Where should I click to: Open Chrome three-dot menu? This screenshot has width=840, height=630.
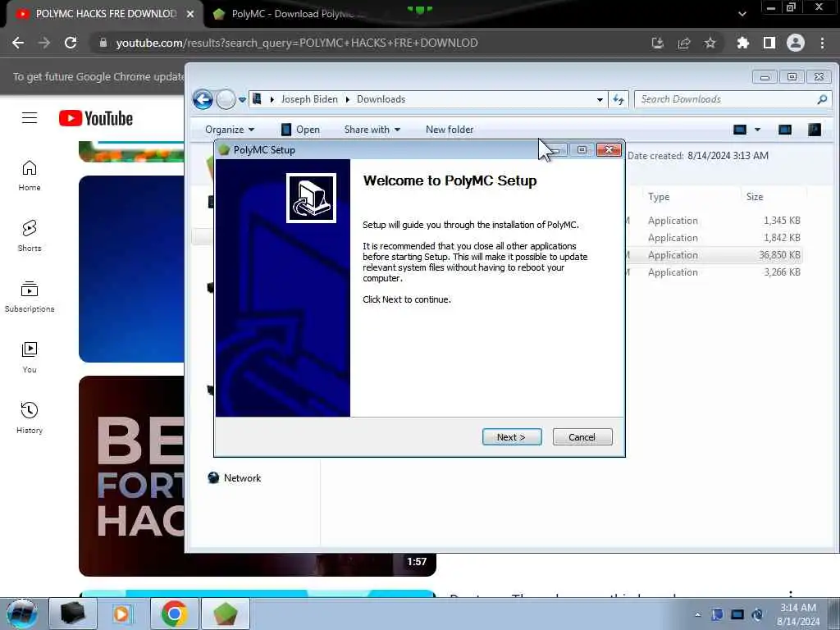click(x=822, y=43)
